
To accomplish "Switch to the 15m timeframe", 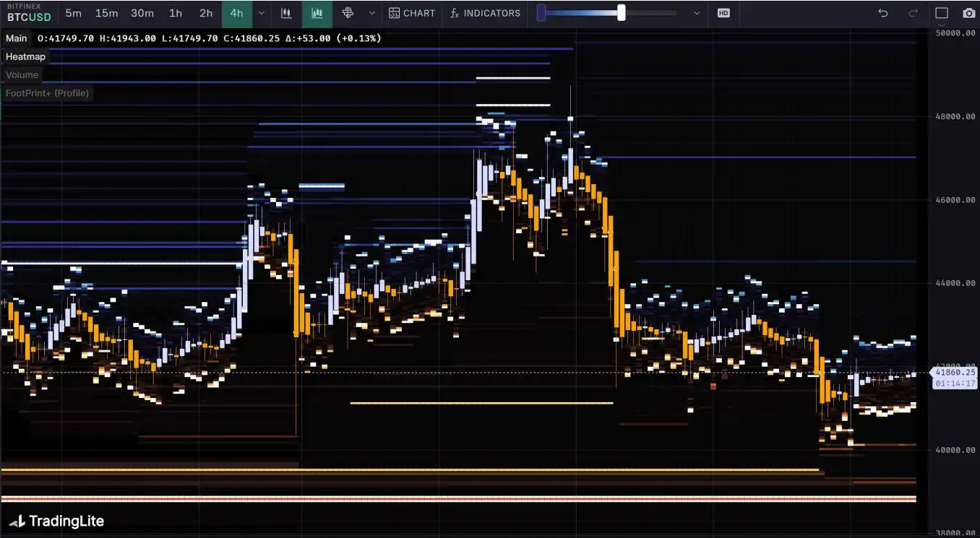I will click(x=106, y=13).
